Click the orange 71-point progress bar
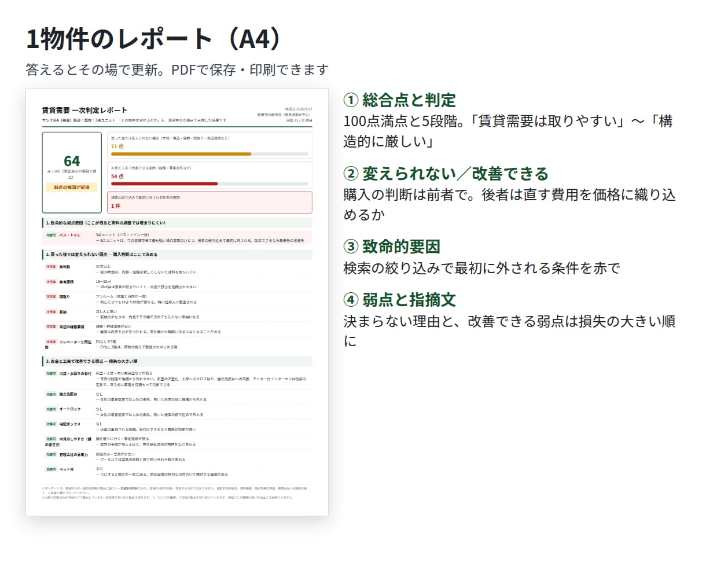The image size is (706, 588). pos(181,154)
